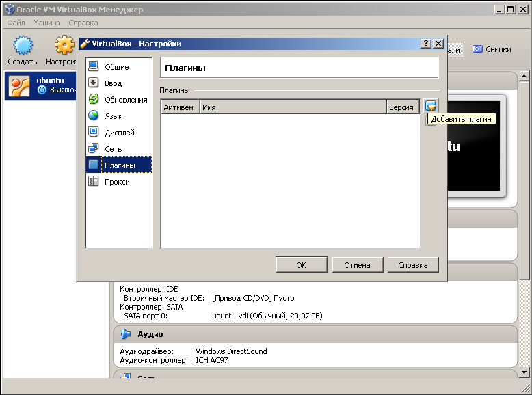
Task: Click the Windows DirectSound value
Action: coord(231,351)
